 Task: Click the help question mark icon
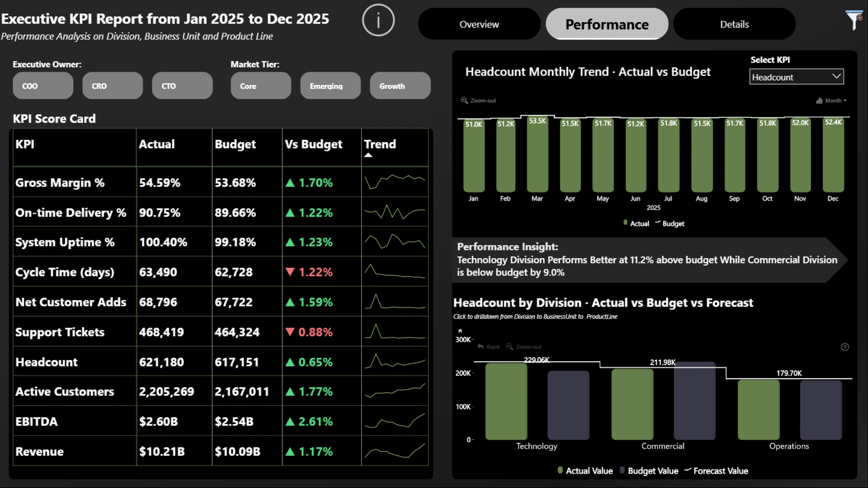tap(844, 347)
